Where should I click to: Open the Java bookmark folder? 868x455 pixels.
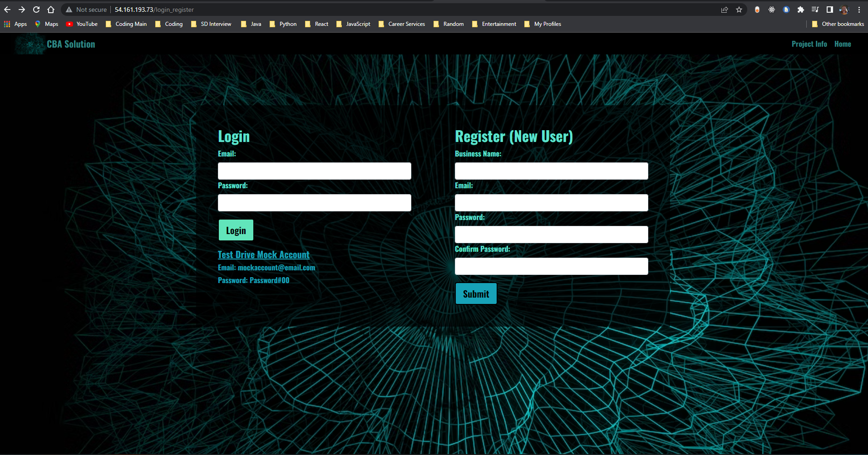(x=251, y=24)
